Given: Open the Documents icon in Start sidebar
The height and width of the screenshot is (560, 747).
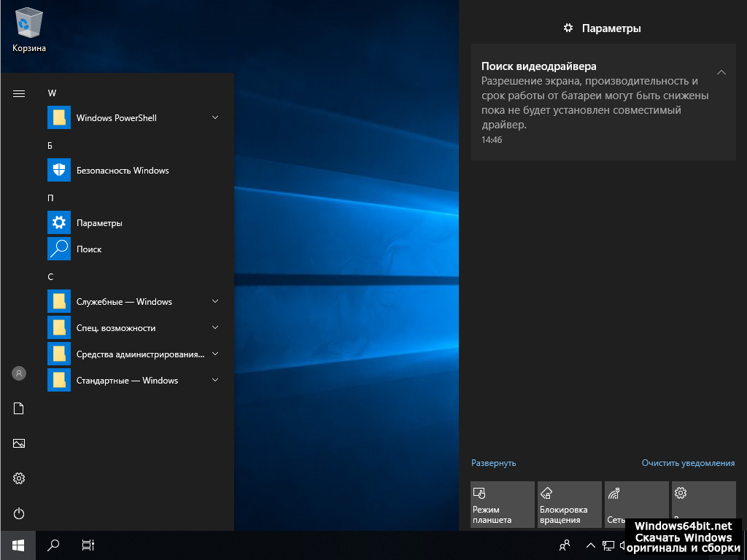Looking at the screenshot, I should coord(19,408).
